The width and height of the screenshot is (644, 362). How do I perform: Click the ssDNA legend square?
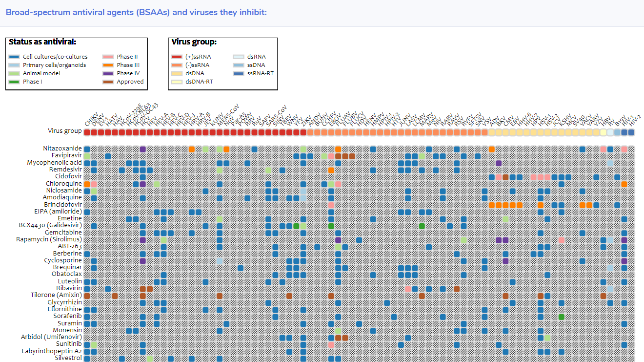coord(239,64)
